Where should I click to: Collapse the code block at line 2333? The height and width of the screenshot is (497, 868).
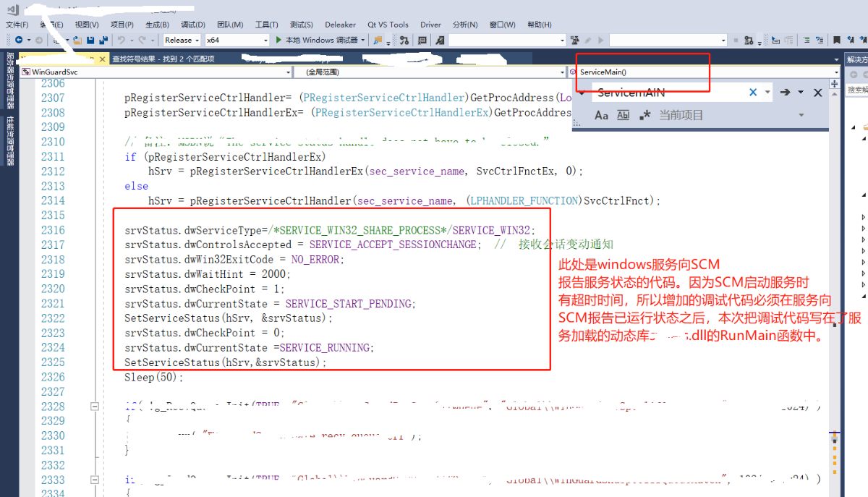point(94,480)
